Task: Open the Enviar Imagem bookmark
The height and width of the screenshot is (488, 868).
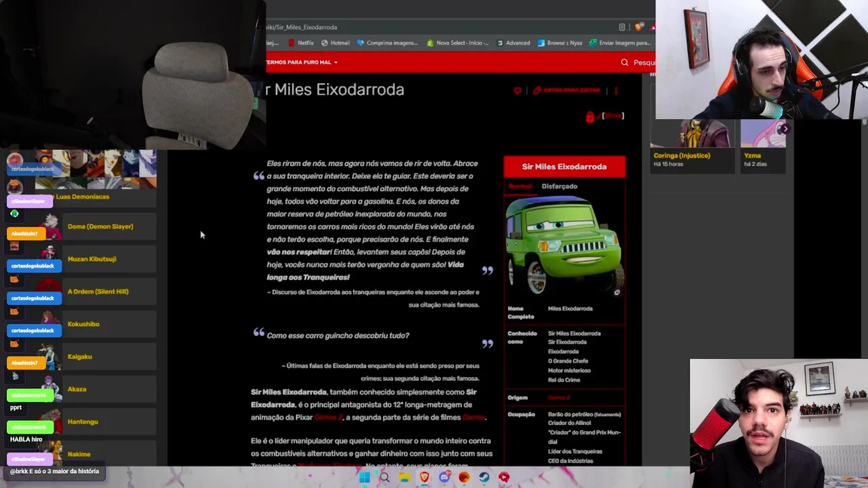Action: (620, 43)
